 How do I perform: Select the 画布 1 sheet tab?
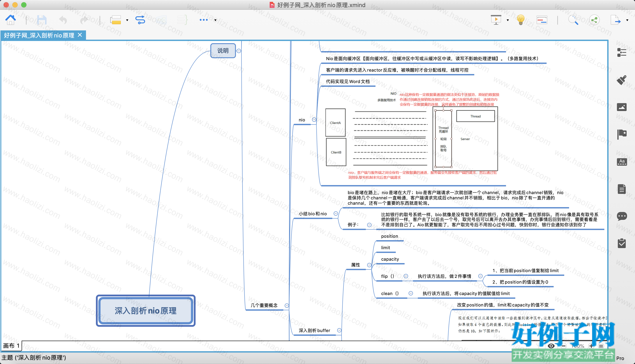coord(11,346)
